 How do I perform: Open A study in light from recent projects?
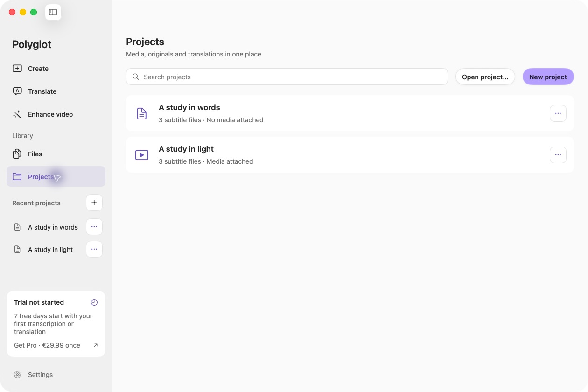tap(50, 250)
